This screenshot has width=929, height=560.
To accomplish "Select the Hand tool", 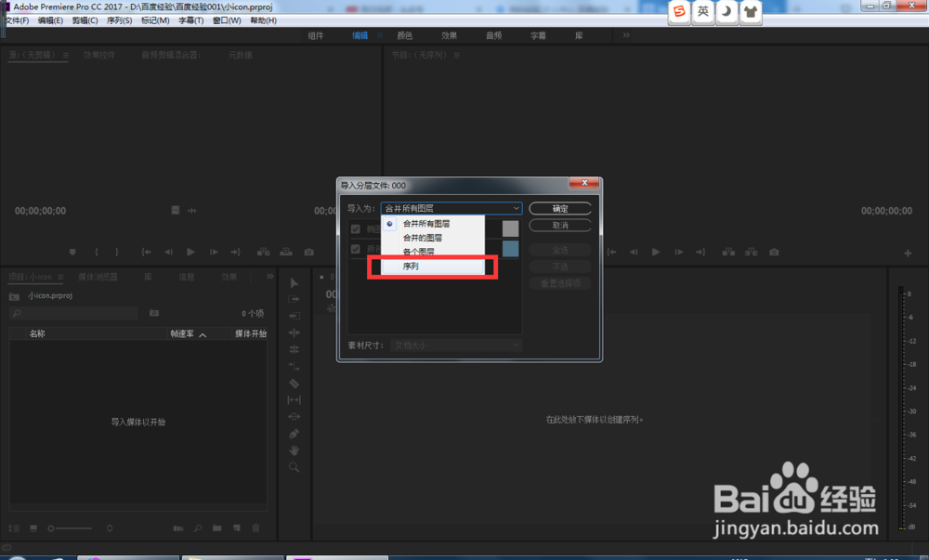I will pyautogui.click(x=294, y=450).
